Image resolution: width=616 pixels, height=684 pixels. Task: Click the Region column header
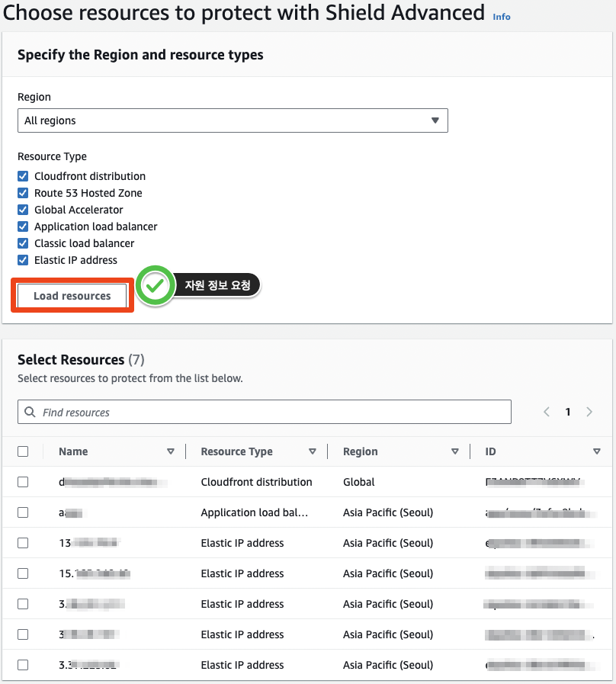tap(361, 451)
